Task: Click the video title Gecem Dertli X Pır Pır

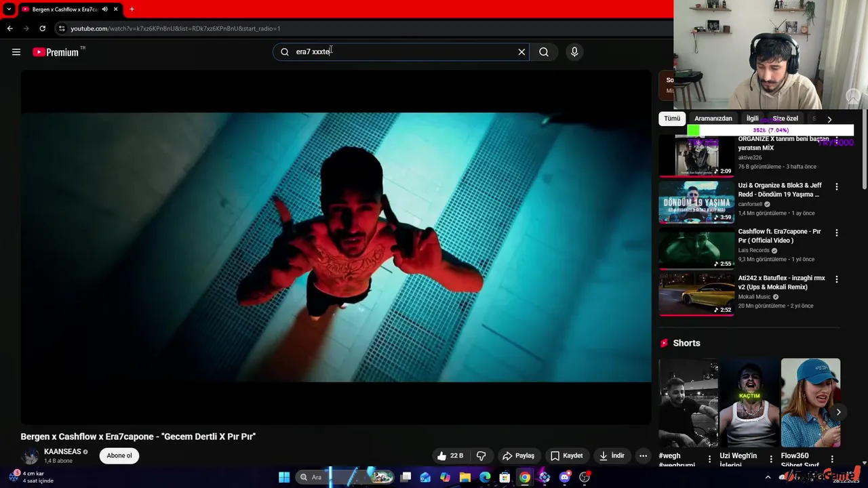Action: [x=138, y=436]
